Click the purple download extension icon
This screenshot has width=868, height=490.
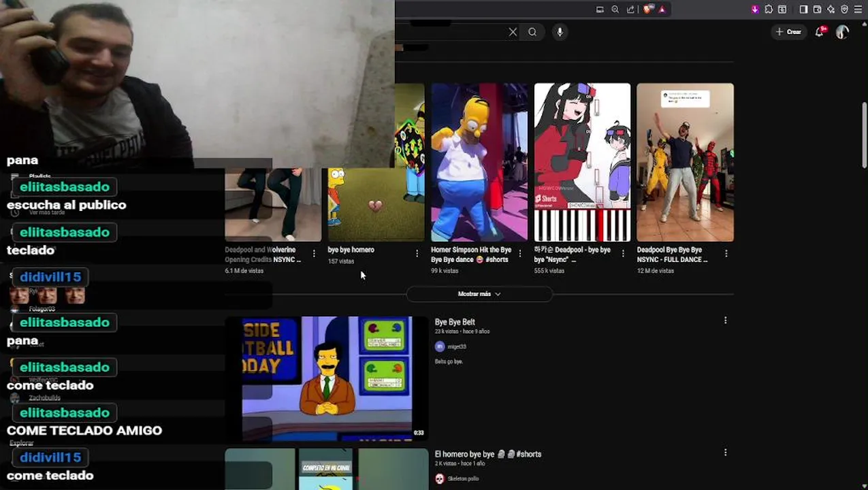[x=755, y=10]
